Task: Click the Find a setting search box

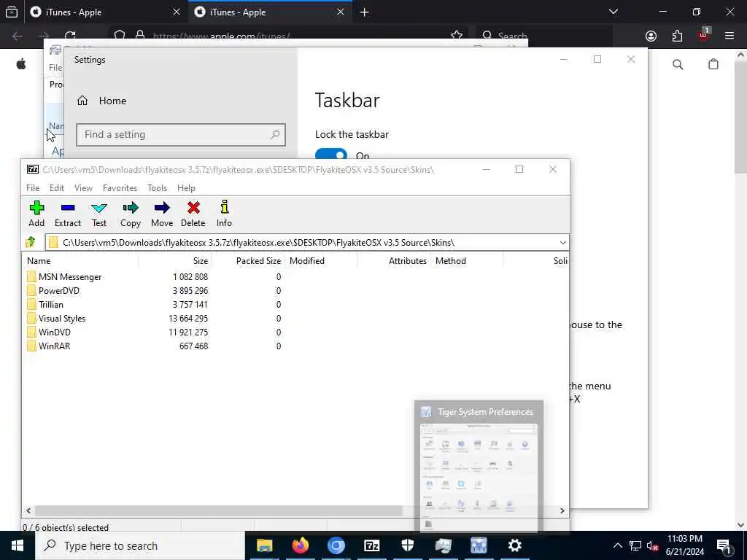Action: (181, 135)
